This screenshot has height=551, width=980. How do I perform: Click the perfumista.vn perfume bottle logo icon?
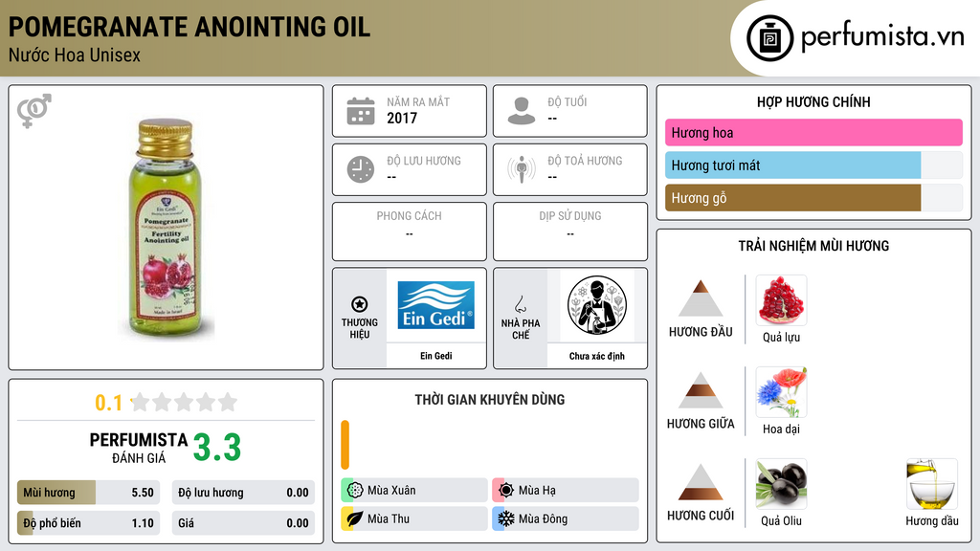click(769, 38)
